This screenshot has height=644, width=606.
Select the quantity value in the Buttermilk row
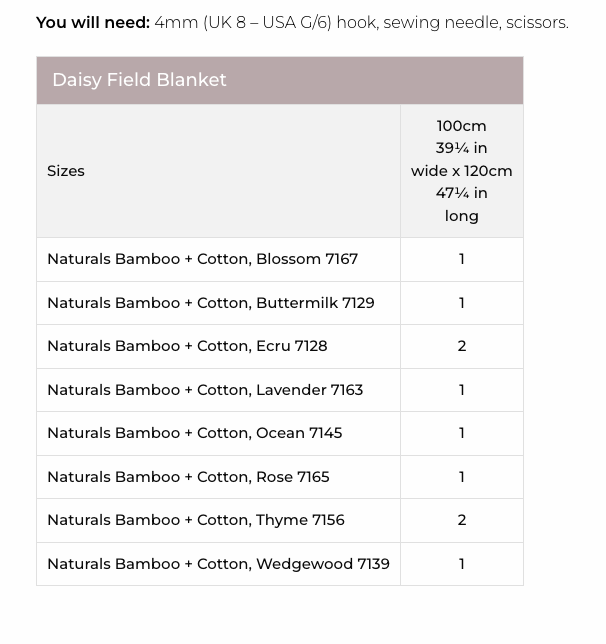(x=461, y=303)
